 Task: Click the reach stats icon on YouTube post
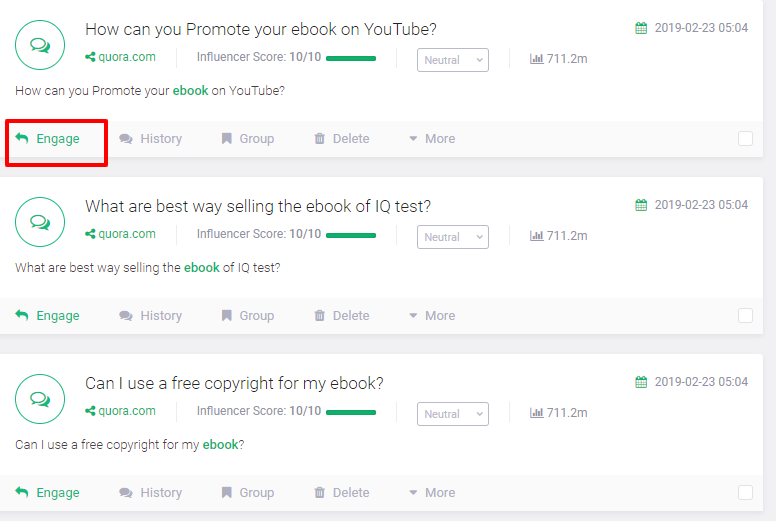pyautogui.click(x=536, y=59)
